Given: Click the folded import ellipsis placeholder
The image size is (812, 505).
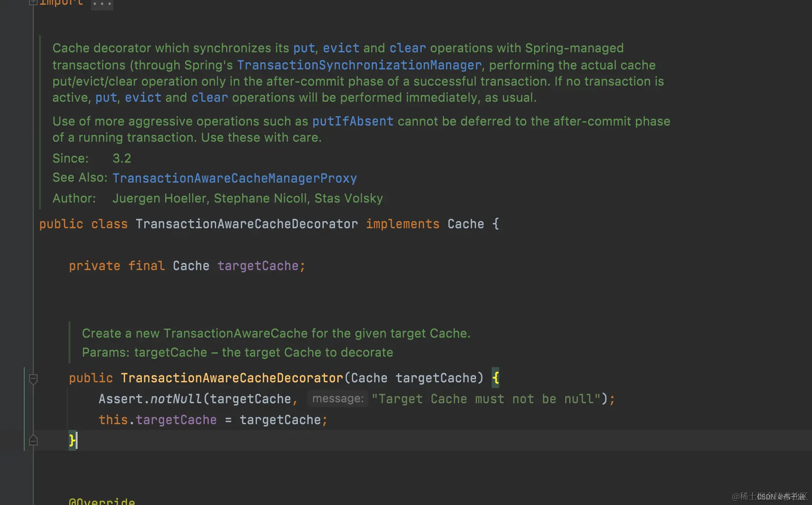Looking at the screenshot, I should pos(102,3).
